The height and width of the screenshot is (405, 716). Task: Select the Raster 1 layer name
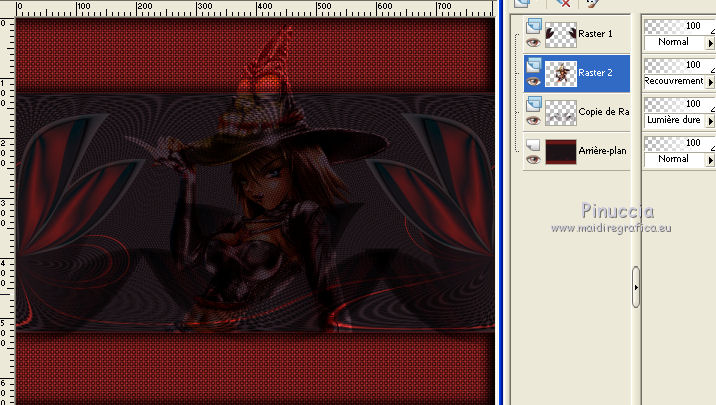coord(595,34)
